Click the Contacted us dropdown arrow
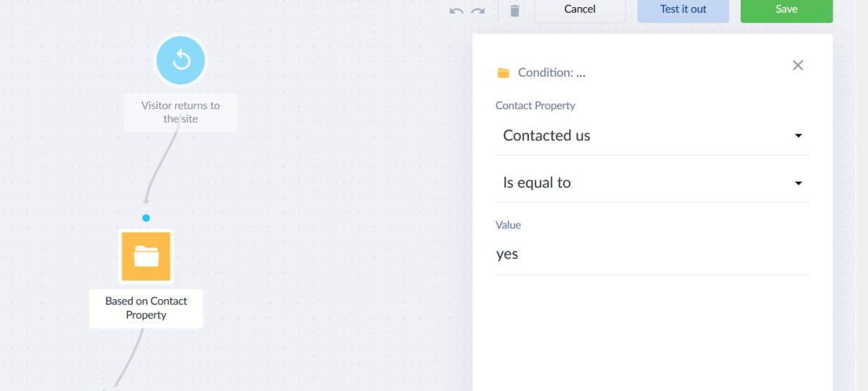This screenshot has height=391, width=868. 799,136
